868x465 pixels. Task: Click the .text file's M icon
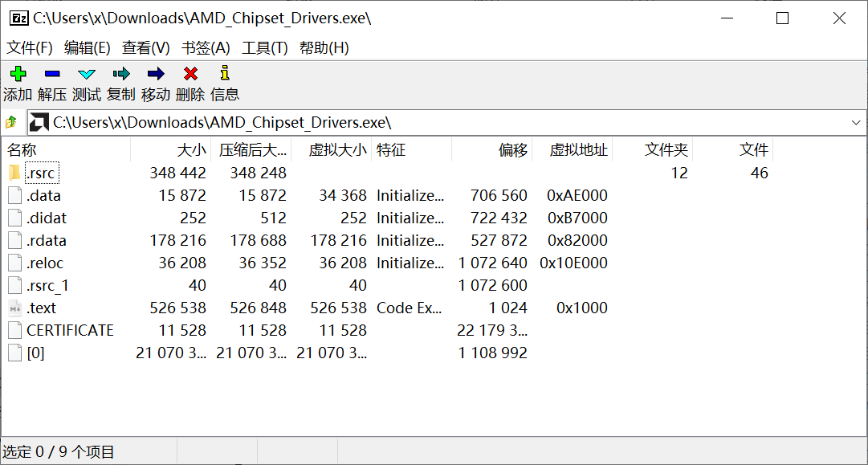15,308
